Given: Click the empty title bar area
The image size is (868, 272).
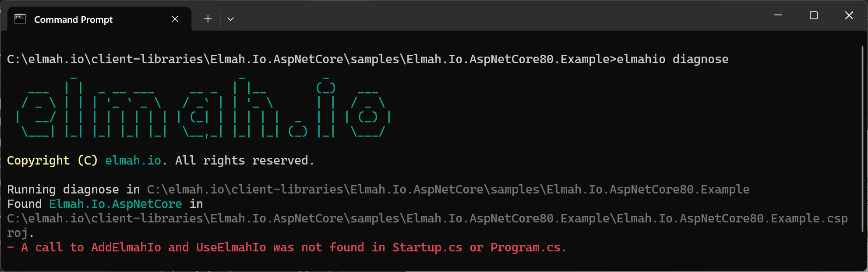Looking at the screenshot, I should [x=482, y=15].
